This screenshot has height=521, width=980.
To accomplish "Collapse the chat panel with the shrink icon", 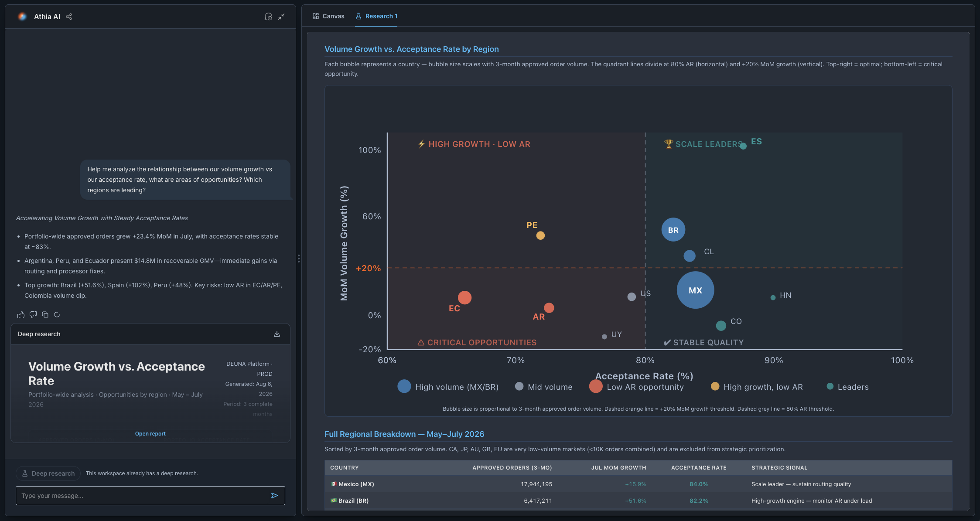I will coord(282,17).
